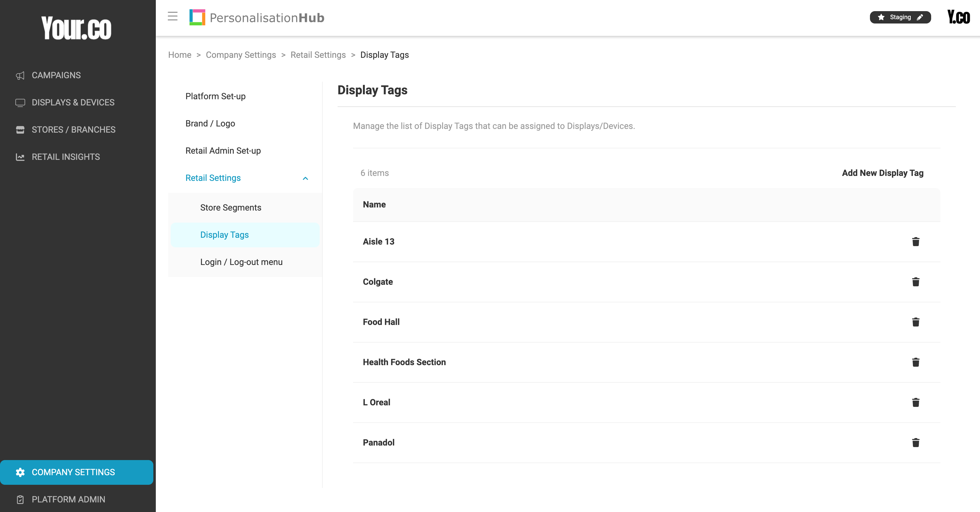The image size is (980, 512).
Task: Navigate to Company Settings breadcrumb
Action: coord(241,55)
